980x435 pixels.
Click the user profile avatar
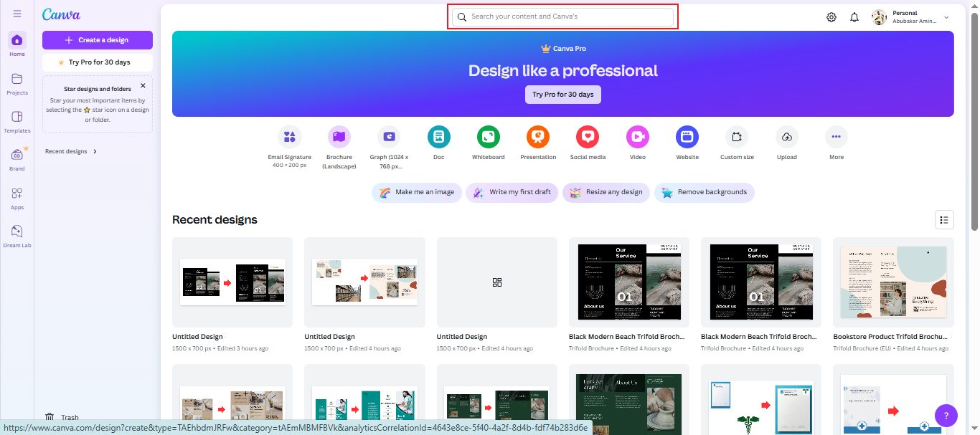[879, 17]
